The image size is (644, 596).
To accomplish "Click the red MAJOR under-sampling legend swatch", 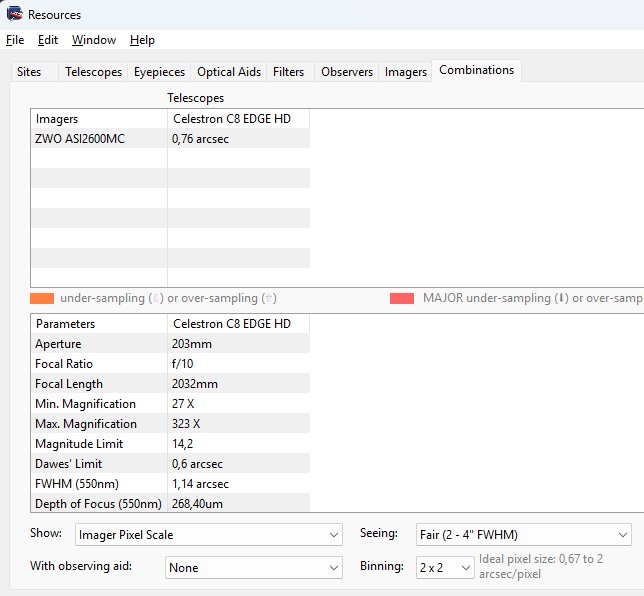I will 402,298.
